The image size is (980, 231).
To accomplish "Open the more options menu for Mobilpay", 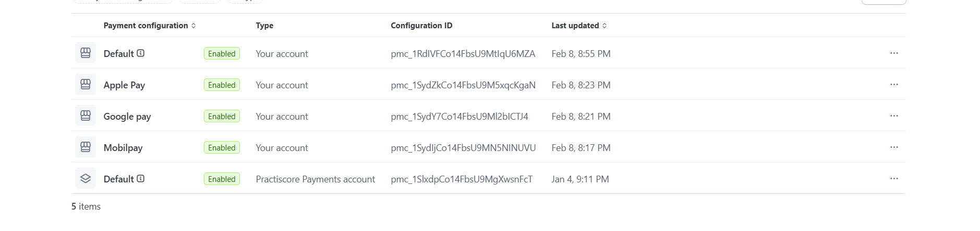I will pos(894,147).
